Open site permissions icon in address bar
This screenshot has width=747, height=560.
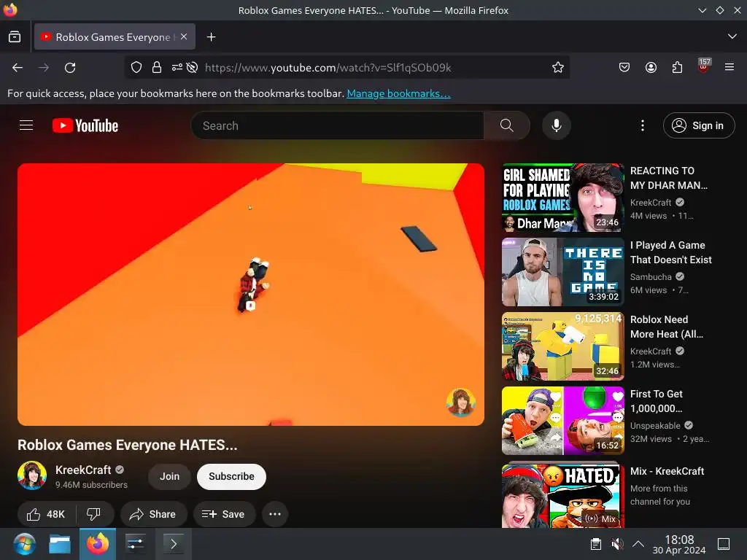point(177,68)
